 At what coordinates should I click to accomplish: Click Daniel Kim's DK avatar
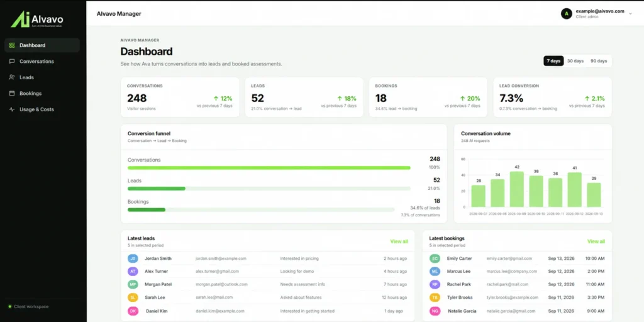[132, 311]
